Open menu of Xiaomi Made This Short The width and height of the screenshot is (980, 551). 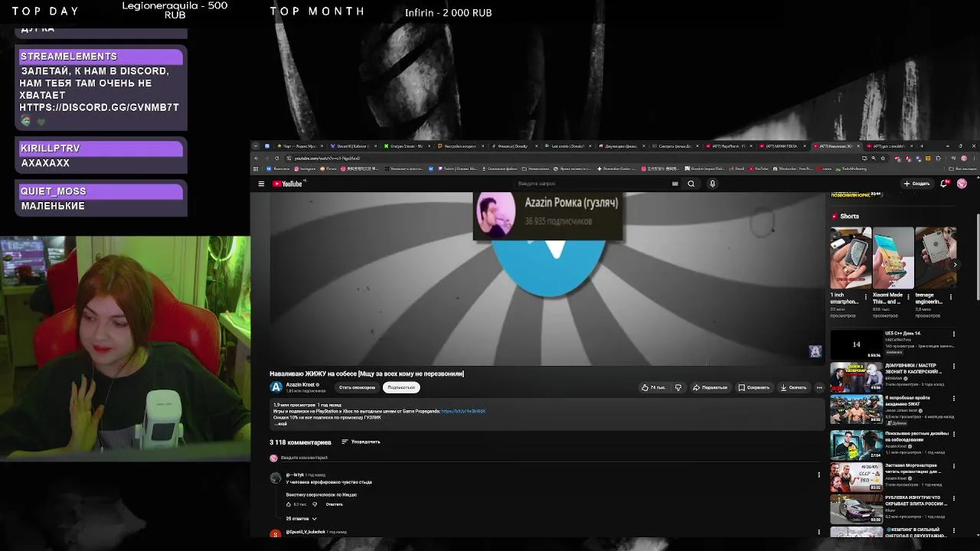908,297
